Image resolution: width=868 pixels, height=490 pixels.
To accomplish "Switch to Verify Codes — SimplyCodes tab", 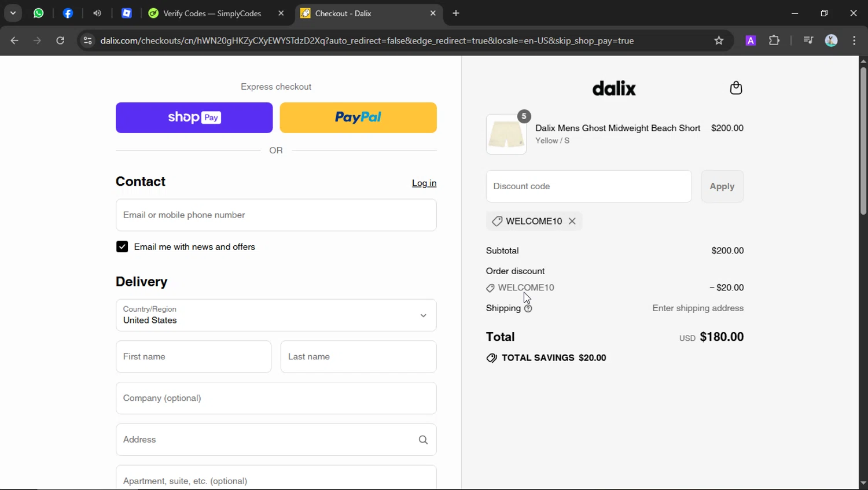I will tap(212, 13).
